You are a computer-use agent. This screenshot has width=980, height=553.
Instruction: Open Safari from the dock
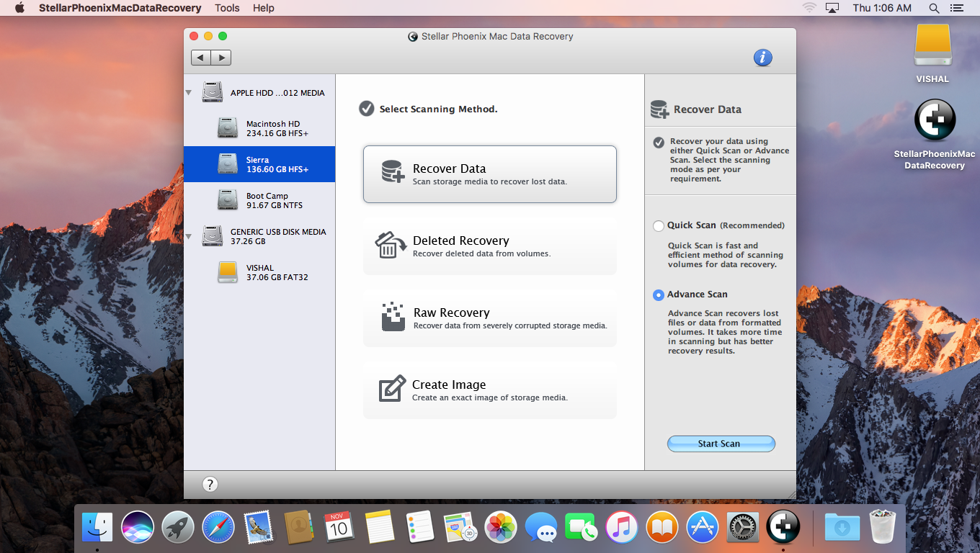(x=218, y=527)
